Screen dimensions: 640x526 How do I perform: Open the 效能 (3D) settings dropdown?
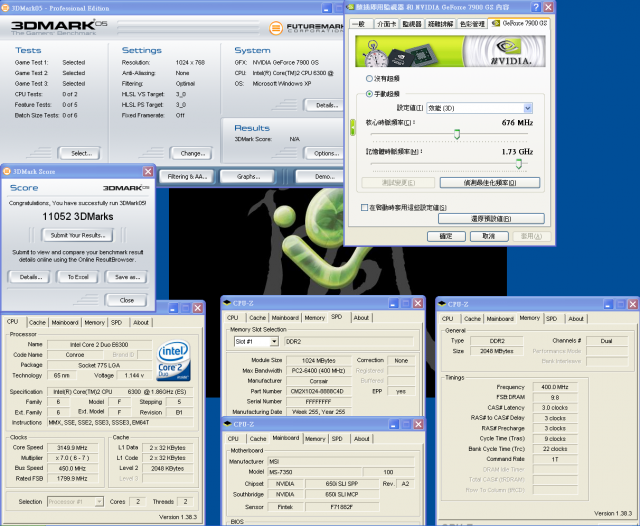527,108
